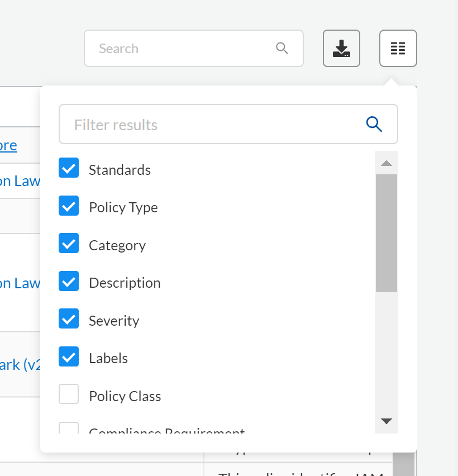Focus the Filter results input field
The width and height of the screenshot is (458, 476).
click(212, 125)
